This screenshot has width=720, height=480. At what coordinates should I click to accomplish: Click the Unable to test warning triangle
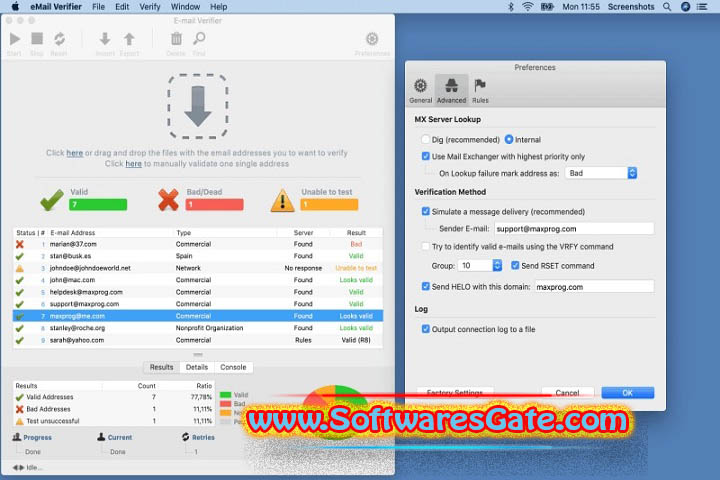click(282, 201)
